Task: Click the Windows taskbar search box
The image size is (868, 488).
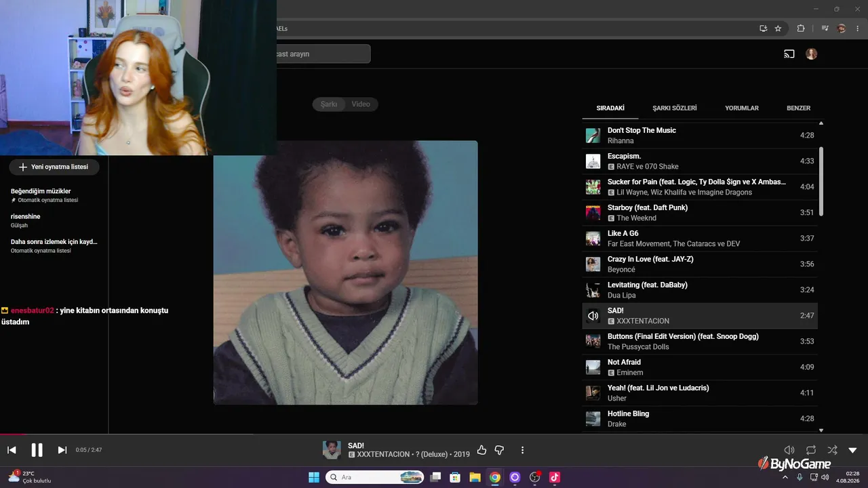Action: tap(375, 477)
